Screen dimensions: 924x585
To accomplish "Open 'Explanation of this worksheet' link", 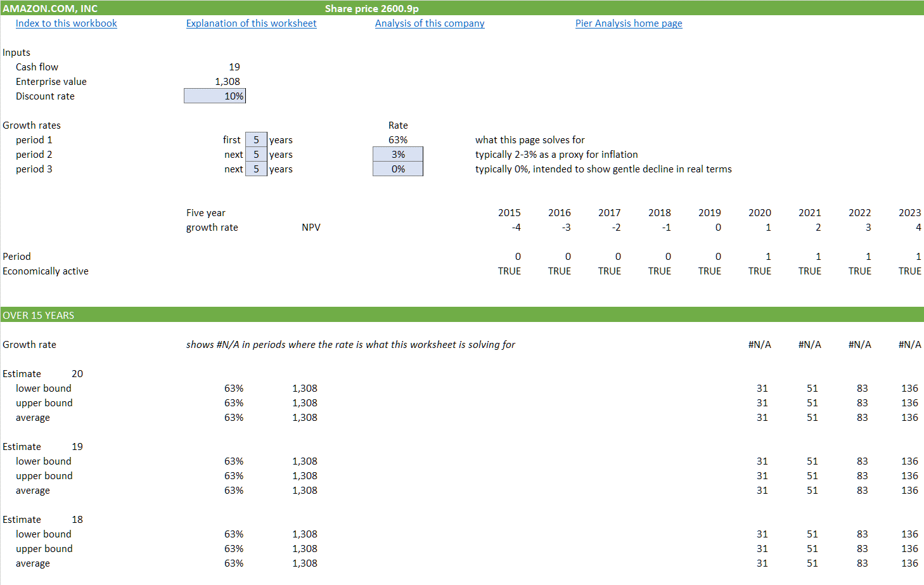I will tap(251, 23).
